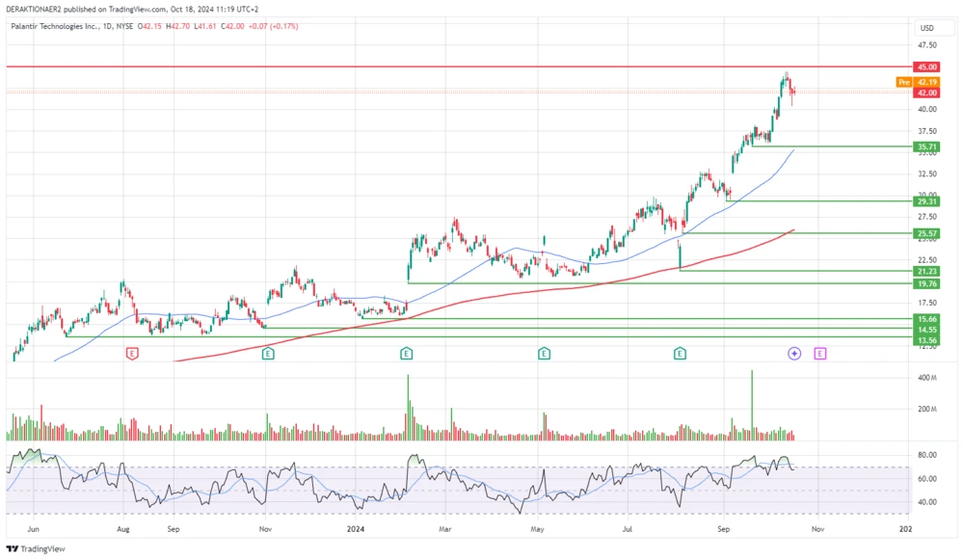Click the green 35.71 support level label
Viewport: 964px width, 560px height.
point(924,147)
